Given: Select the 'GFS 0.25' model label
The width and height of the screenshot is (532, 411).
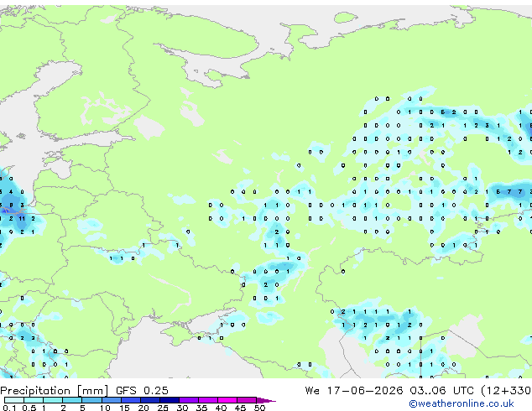Looking at the screenshot, I should coord(142,391).
